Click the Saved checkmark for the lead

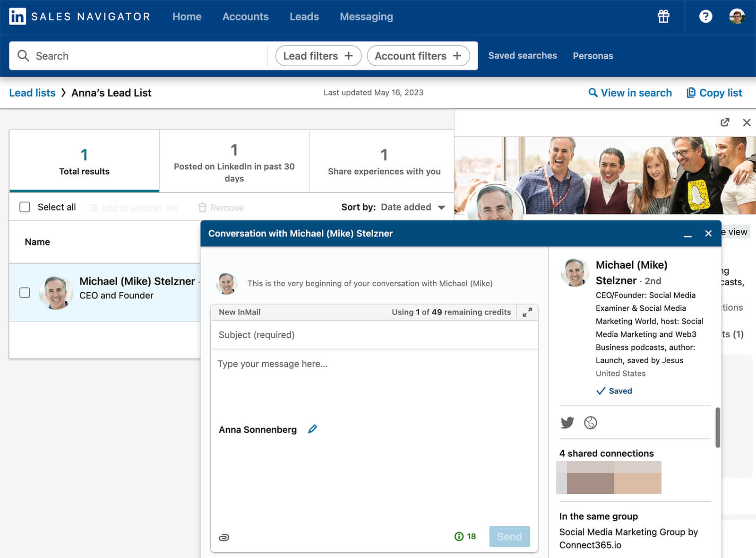tap(614, 391)
